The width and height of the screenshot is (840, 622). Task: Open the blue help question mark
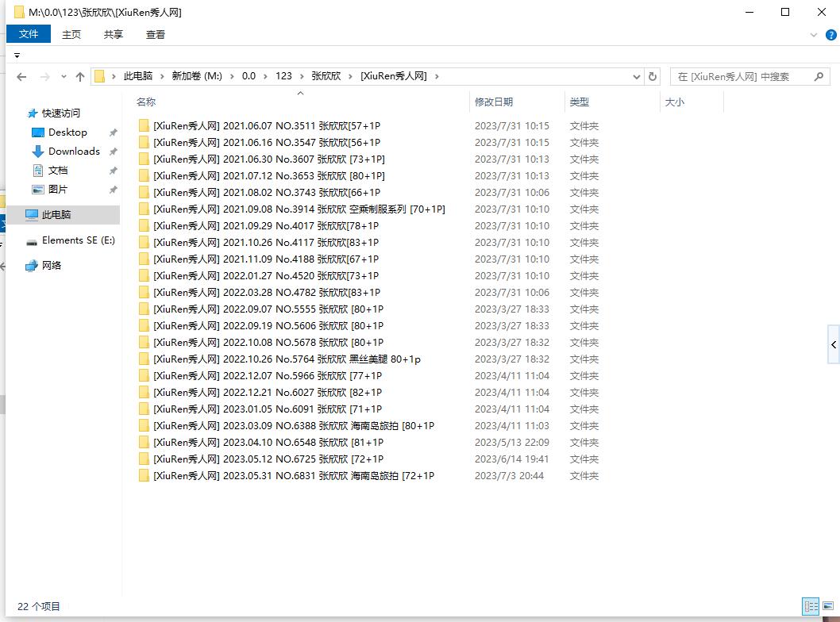[831, 35]
